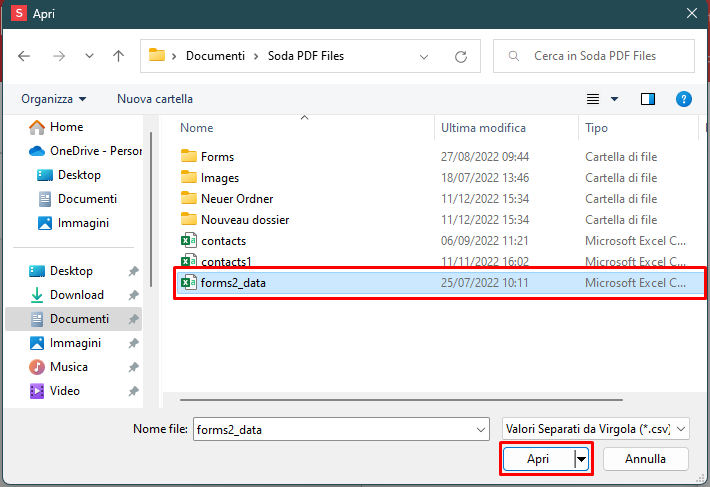
Task: Expand the Nome file dropdown arrow
Action: coord(481,430)
